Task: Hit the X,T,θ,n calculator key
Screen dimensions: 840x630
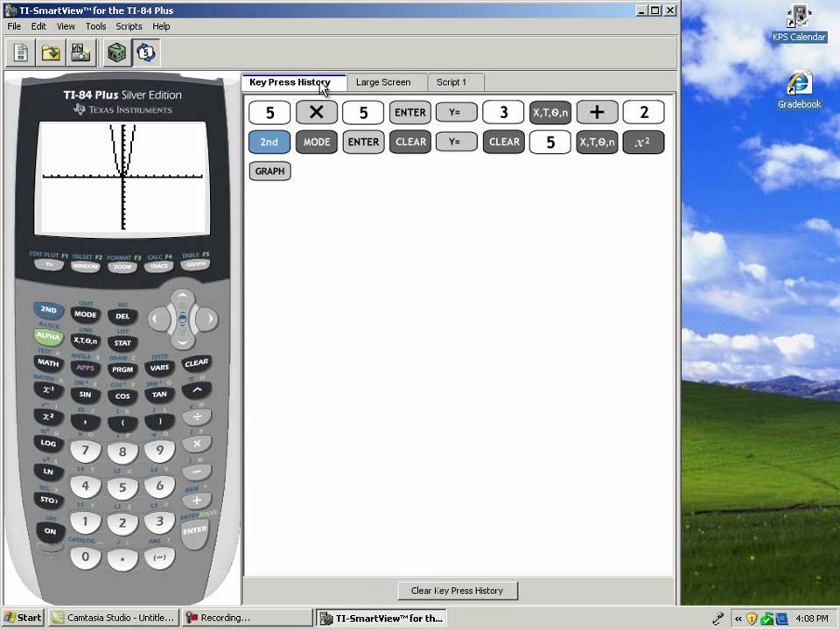Action: coord(85,340)
